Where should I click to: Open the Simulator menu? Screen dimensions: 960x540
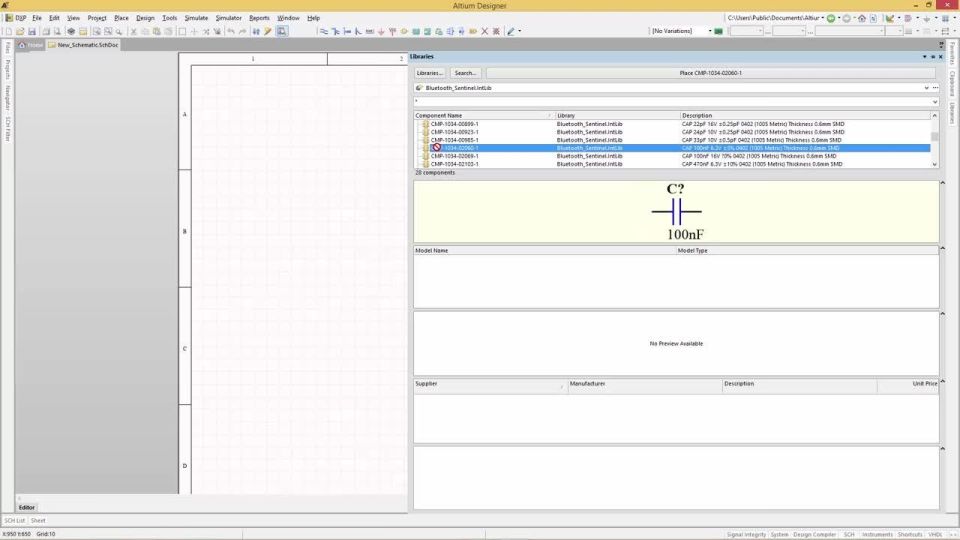(228, 18)
